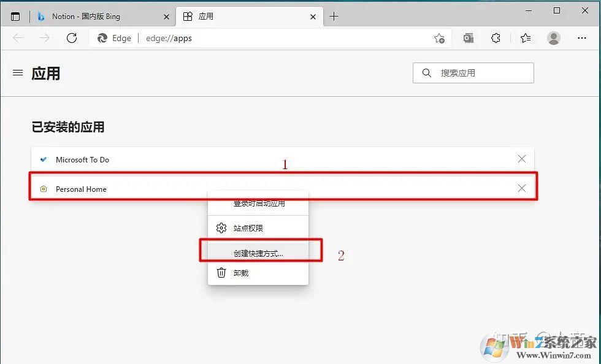Refresh the edge://apps page
This screenshot has height=364, width=601.
(72, 38)
